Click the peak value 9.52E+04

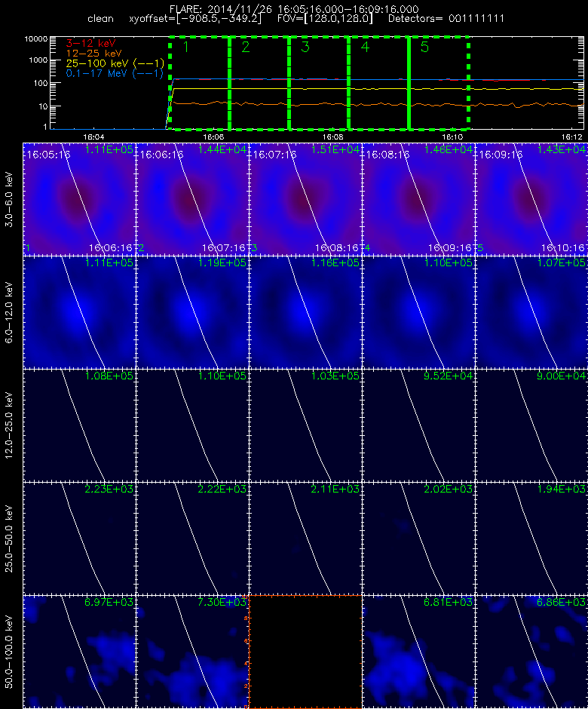[449, 376]
